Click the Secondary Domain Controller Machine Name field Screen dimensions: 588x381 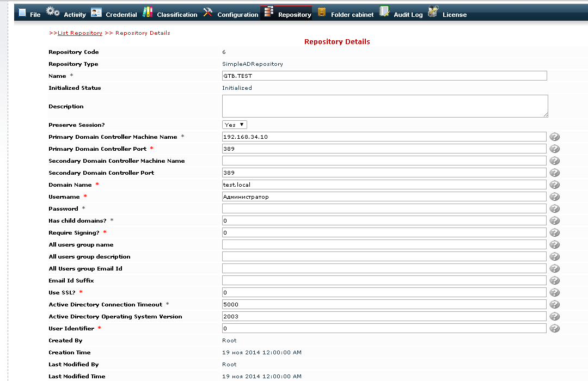[x=384, y=161]
